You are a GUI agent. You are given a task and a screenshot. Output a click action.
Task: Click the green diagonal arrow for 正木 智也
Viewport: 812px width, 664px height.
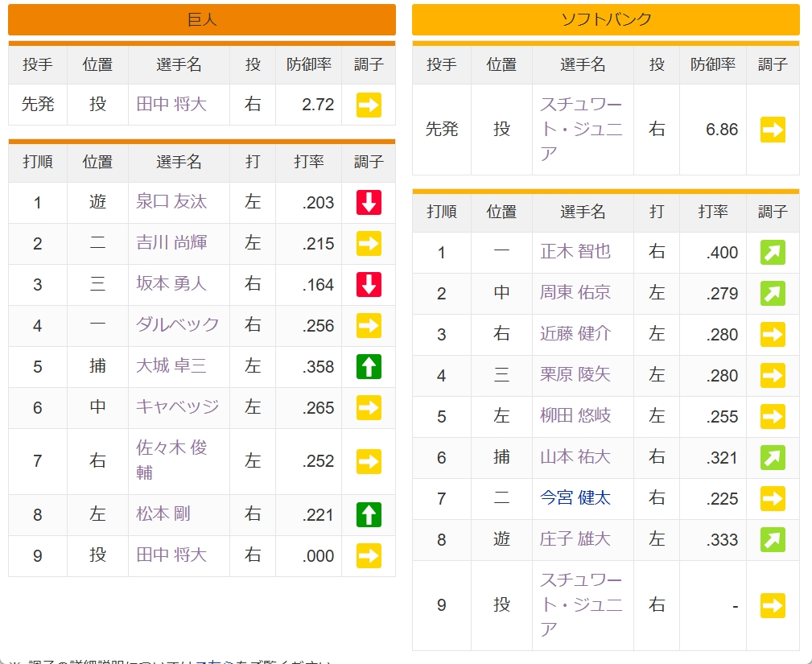[773, 252]
